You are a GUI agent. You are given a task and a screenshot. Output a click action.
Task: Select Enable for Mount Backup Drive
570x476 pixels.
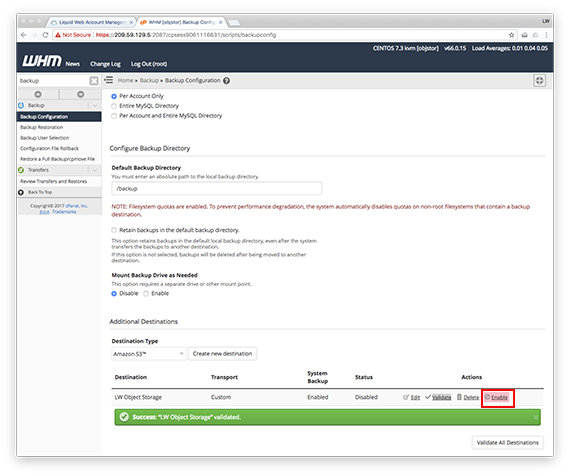tap(146, 294)
